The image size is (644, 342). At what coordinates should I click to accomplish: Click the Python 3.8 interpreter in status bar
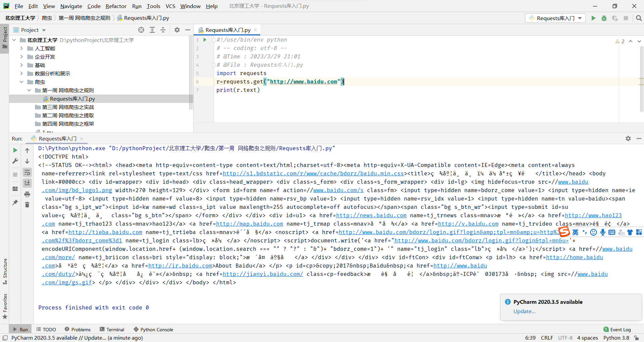point(616,338)
